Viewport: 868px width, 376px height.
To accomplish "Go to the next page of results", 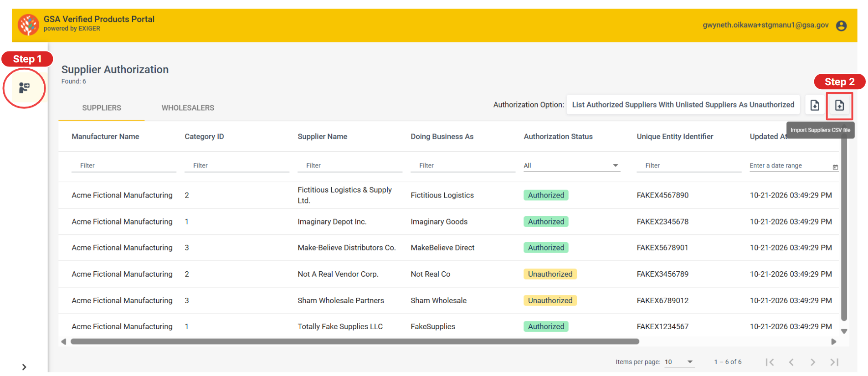I will 812,362.
